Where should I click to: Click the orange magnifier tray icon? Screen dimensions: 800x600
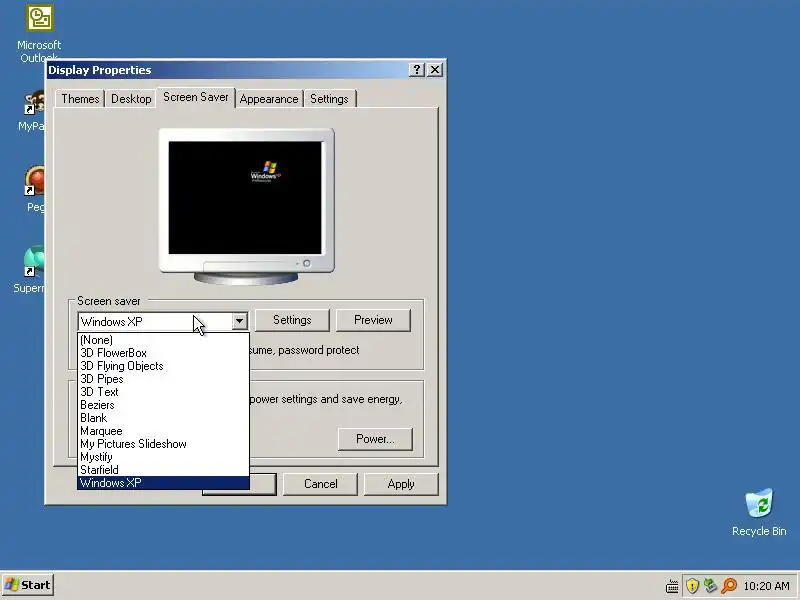(x=729, y=585)
